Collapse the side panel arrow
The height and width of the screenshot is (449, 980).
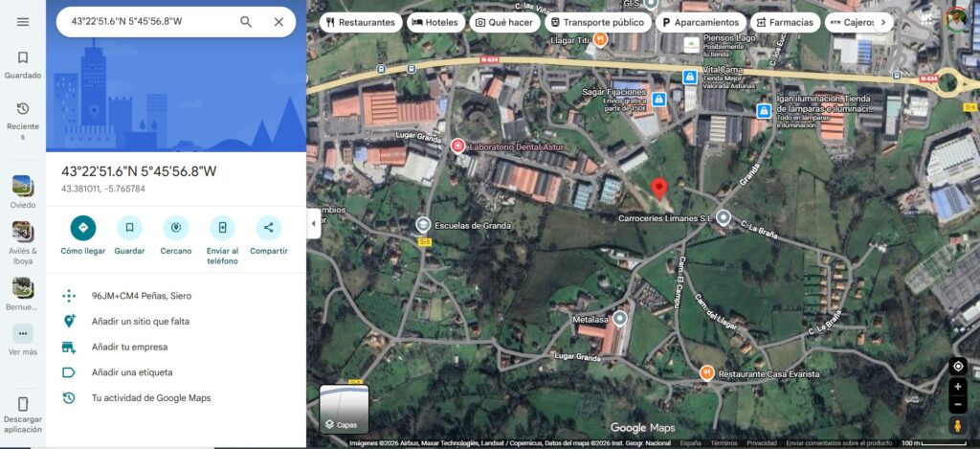(x=313, y=224)
